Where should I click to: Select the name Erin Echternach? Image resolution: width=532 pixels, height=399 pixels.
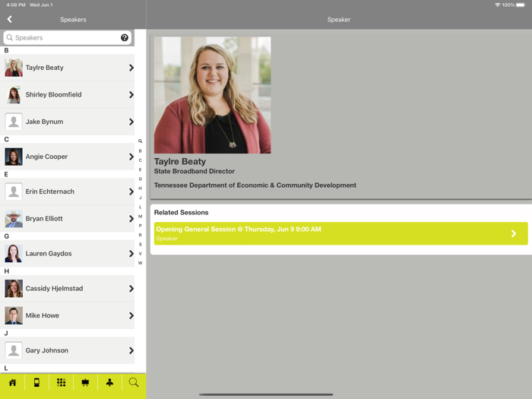[50, 192]
